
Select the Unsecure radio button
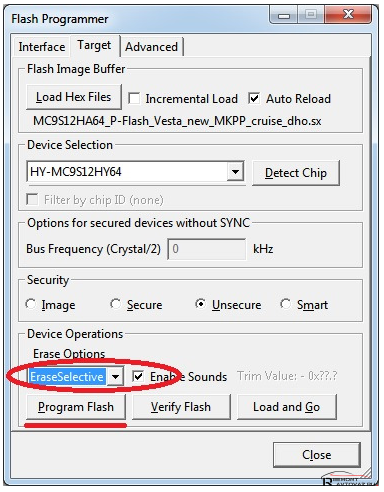point(200,304)
